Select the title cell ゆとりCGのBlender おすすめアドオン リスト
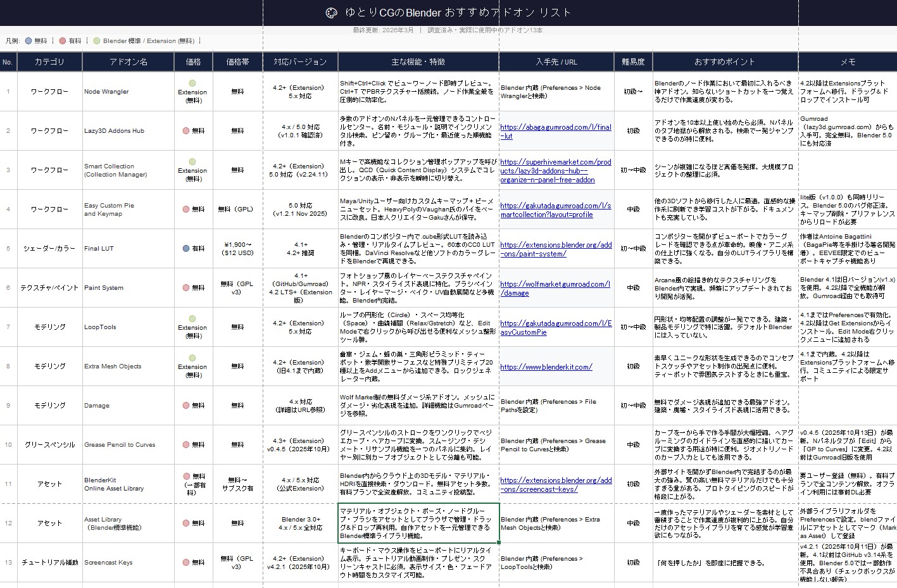897x588 pixels. 448,13
